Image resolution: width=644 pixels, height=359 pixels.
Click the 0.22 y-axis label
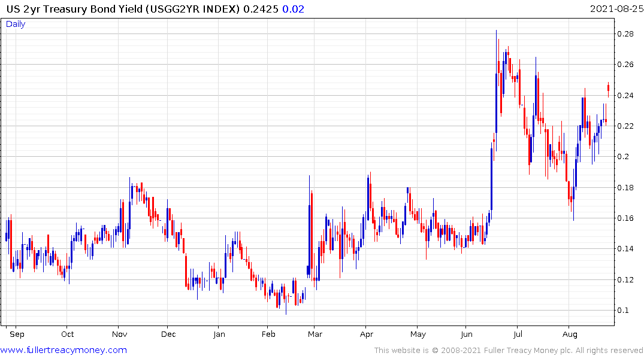pyautogui.click(x=625, y=126)
